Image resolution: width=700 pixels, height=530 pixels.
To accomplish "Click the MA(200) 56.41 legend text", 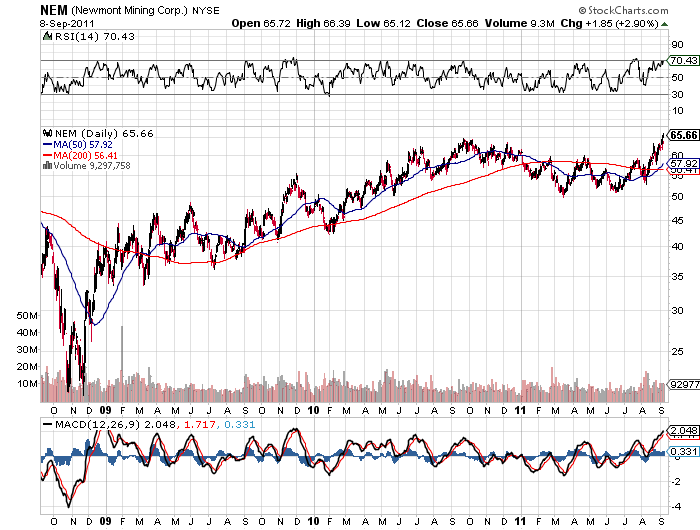I will pos(86,155).
